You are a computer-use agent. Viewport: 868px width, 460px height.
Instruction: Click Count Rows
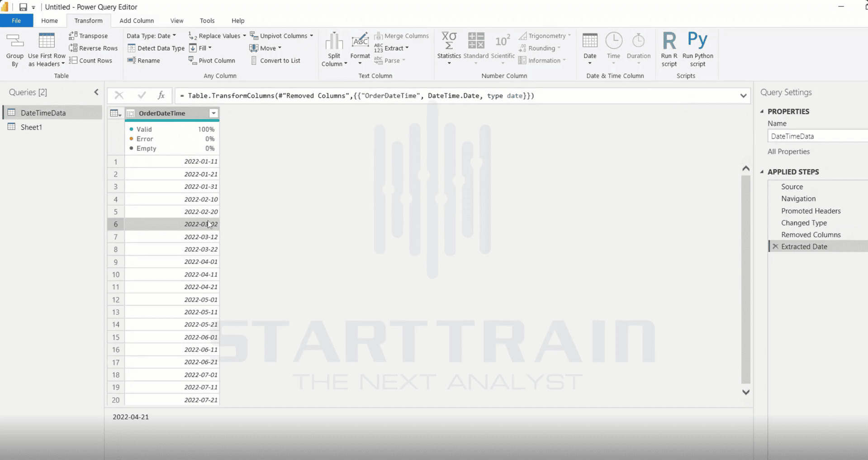tap(90, 60)
